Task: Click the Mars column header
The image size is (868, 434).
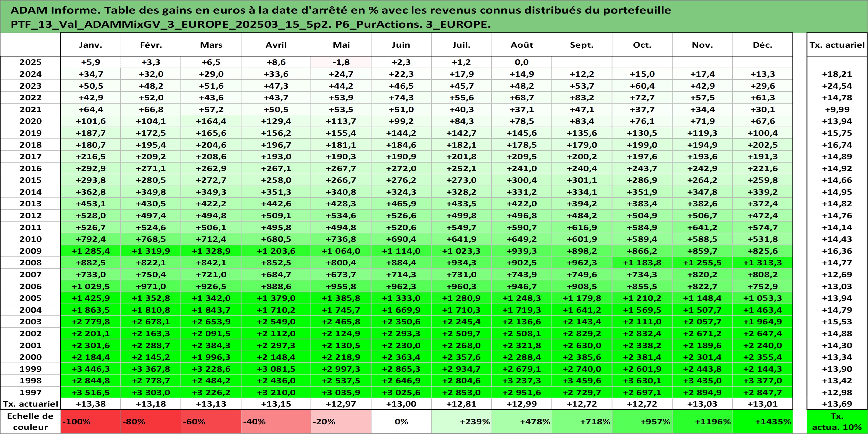Action: point(211,45)
